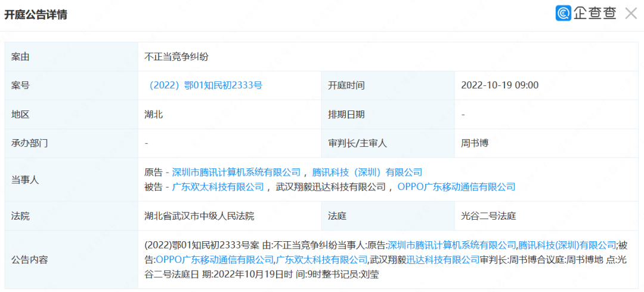This screenshot has height=292, width=644.
Task: Open defendant 广东欢太科技有限公司 in 当事人 row
Action: (x=218, y=187)
